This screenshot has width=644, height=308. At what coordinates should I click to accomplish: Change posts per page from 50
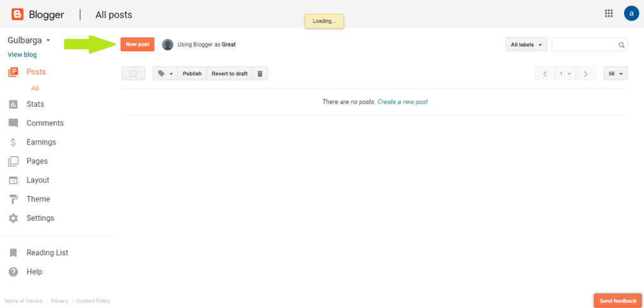[x=616, y=74]
